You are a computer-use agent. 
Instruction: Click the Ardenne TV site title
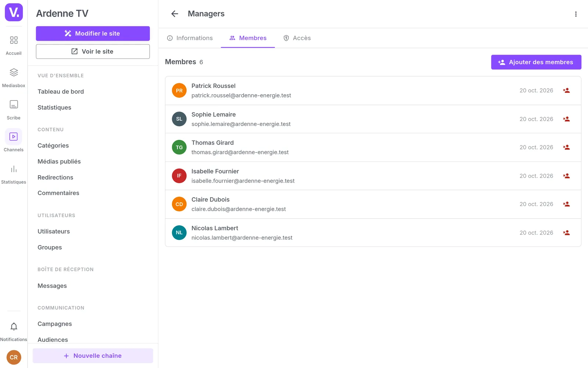(x=62, y=14)
